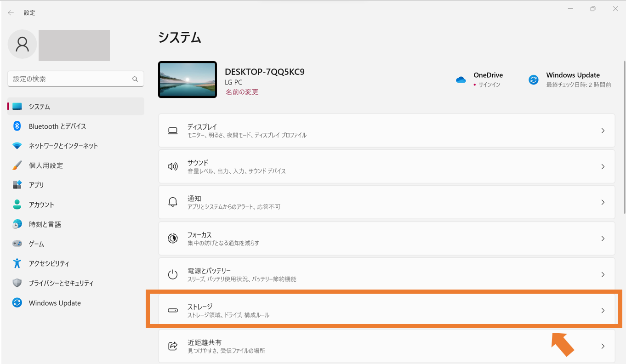The height and width of the screenshot is (364, 626).
Task: Open the ディスプレイ settings row
Action: (x=386, y=130)
